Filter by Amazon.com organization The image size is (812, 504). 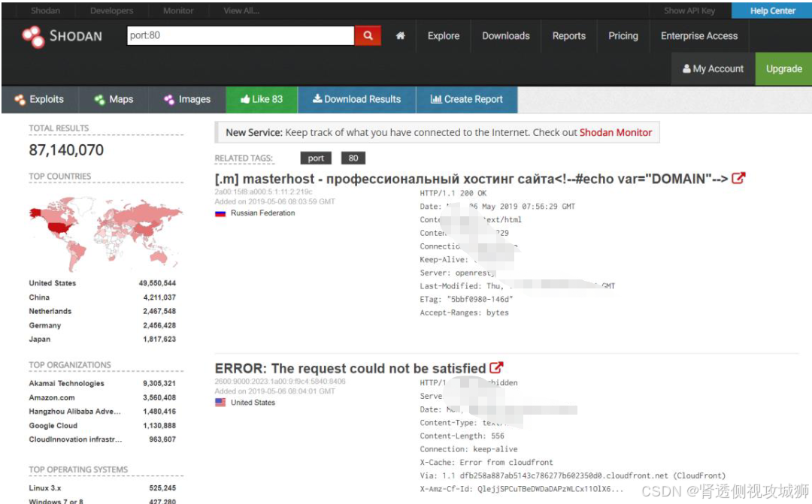[x=52, y=397]
